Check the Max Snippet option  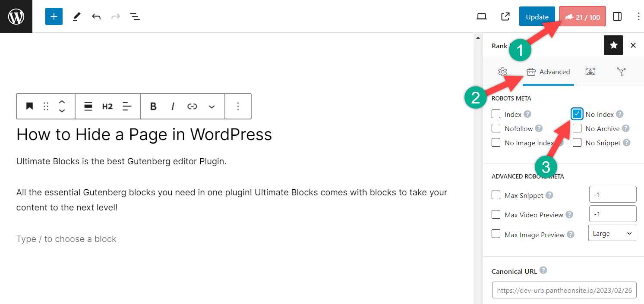(x=496, y=195)
